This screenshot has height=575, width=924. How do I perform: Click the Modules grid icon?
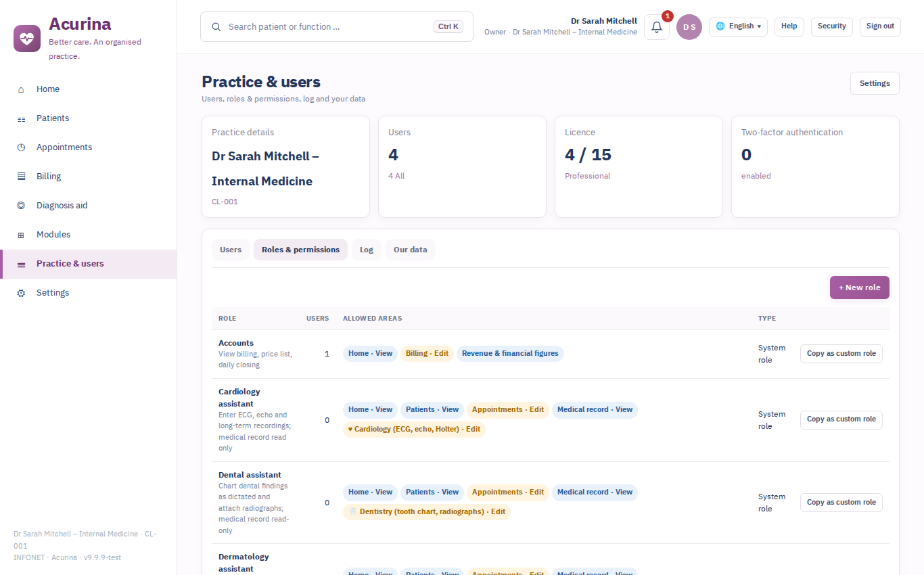(x=21, y=235)
